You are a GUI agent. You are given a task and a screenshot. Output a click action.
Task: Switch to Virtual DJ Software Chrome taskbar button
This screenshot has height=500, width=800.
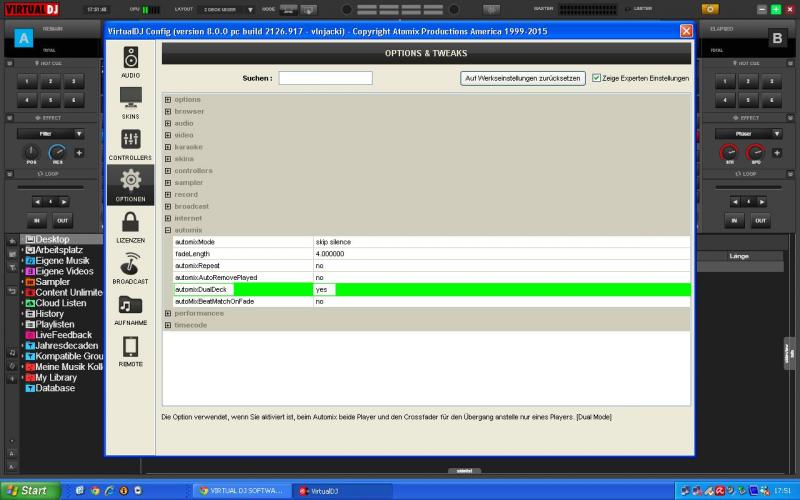[x=243, y=491]
